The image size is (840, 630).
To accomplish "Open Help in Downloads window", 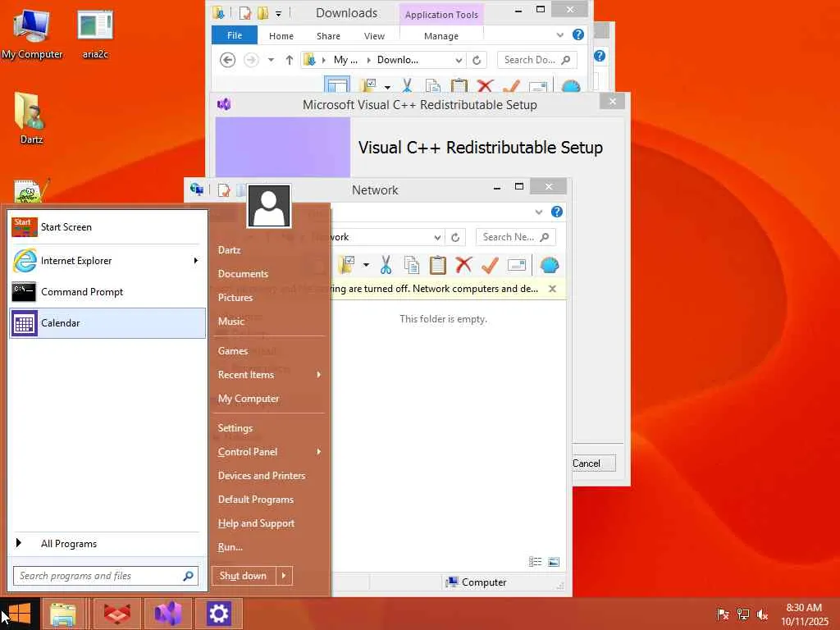I will pos(578,34).
